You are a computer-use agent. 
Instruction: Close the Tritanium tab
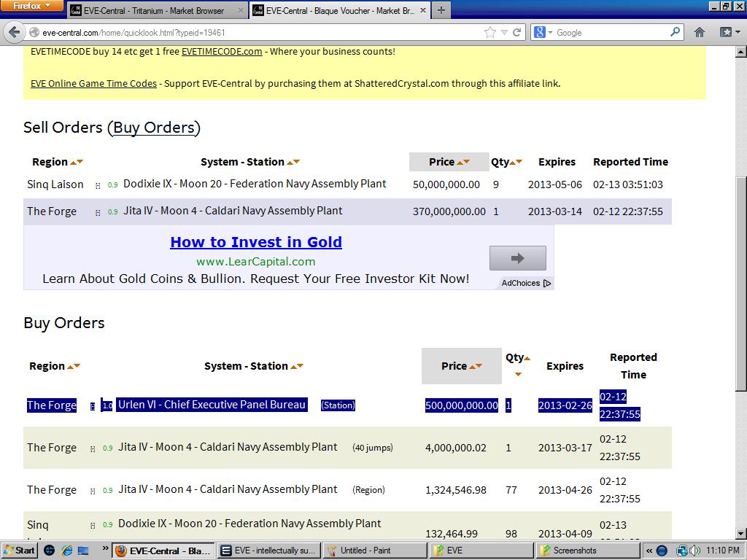tap(240, 10)
